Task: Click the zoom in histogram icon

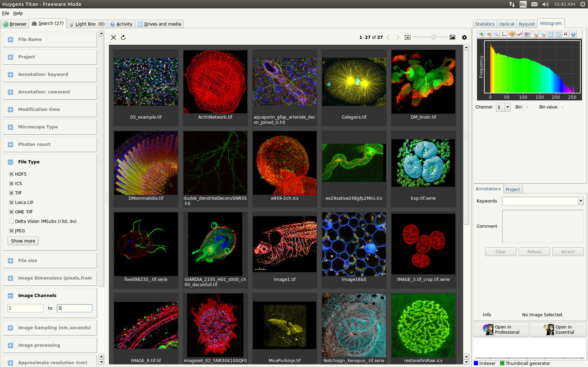Action: coord(481,34)
